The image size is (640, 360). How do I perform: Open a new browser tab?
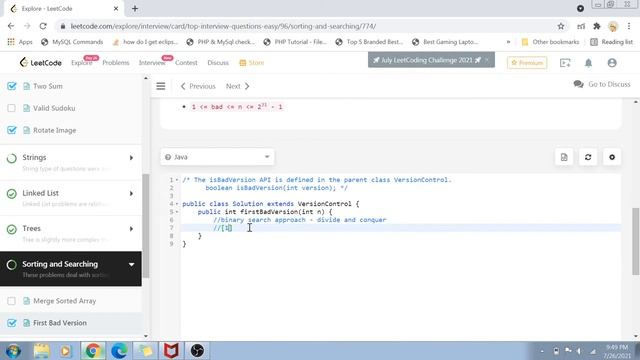135,8
